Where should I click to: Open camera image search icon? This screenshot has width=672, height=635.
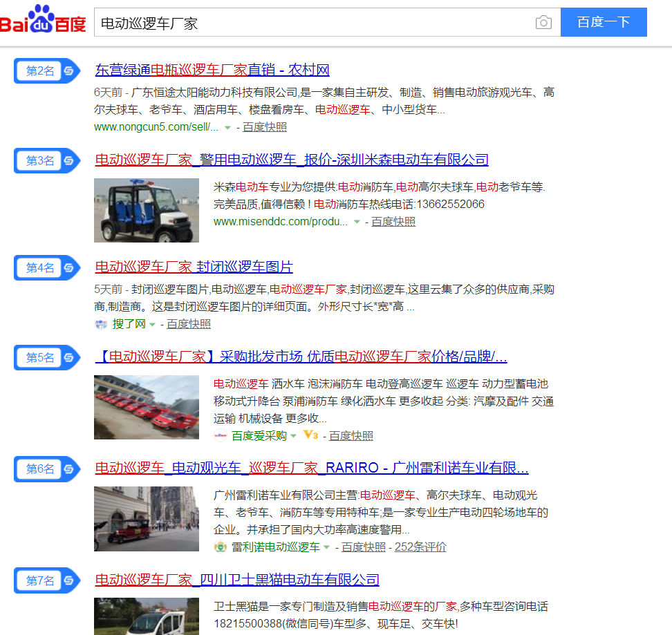(543, 22)
